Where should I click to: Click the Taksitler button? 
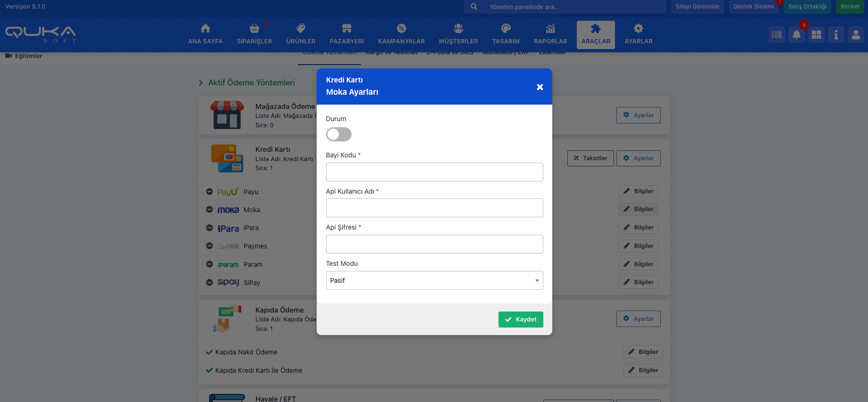pyautogui.click(x=590, y=158)
